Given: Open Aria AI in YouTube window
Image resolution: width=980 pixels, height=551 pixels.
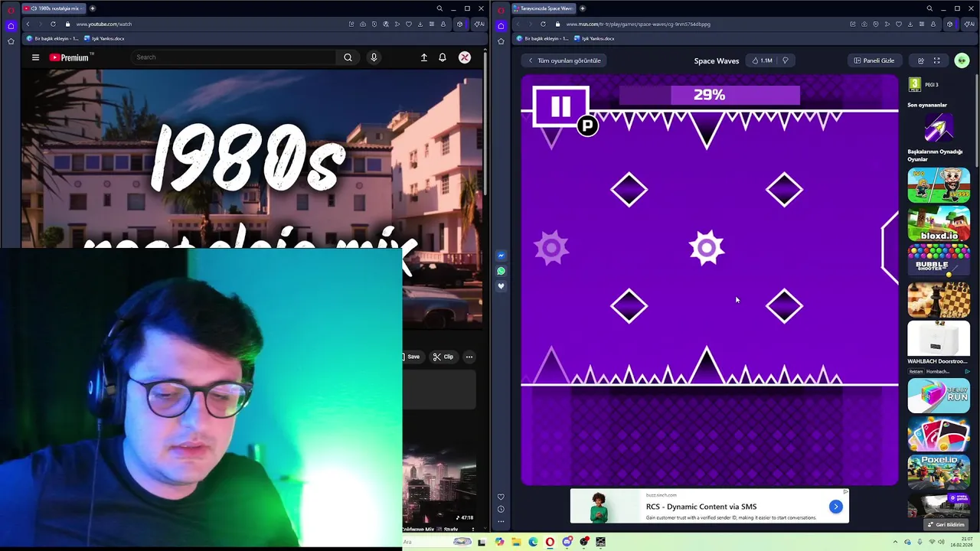Looking at the screenshot, I should coord(479,24).
